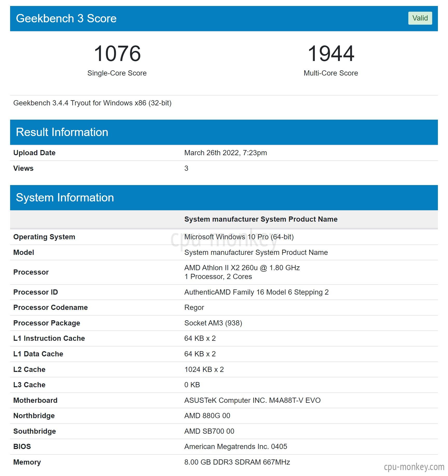This screenshot has width=448, height=476.
Task: Click the bold System manufacturer System Product Name heading
Action: (x=261, y=219)
